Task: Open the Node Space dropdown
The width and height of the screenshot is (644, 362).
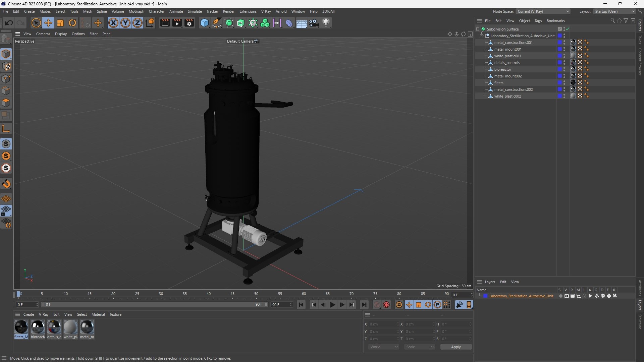Action: coord(543,11)
